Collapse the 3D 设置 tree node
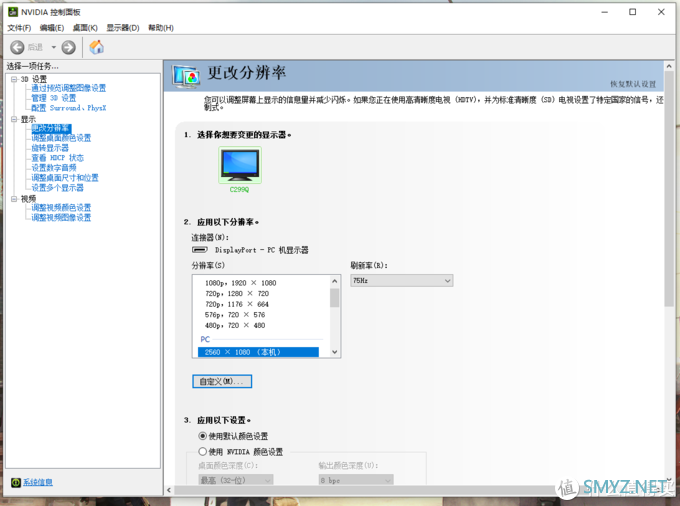The image size is (680, 506). (x=14, y=79)
